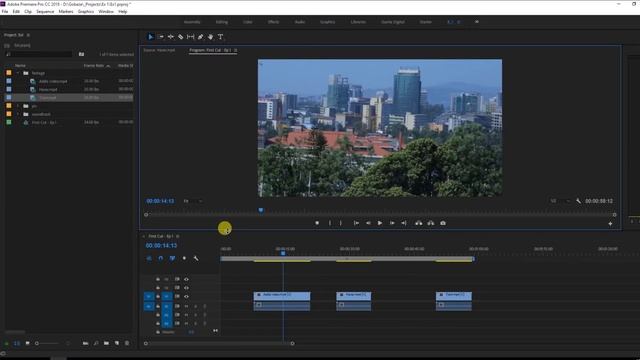Viewport: 640px width, 360px height.
Task: Open the Fit zoom level dropdown
Action: (193, 201)
